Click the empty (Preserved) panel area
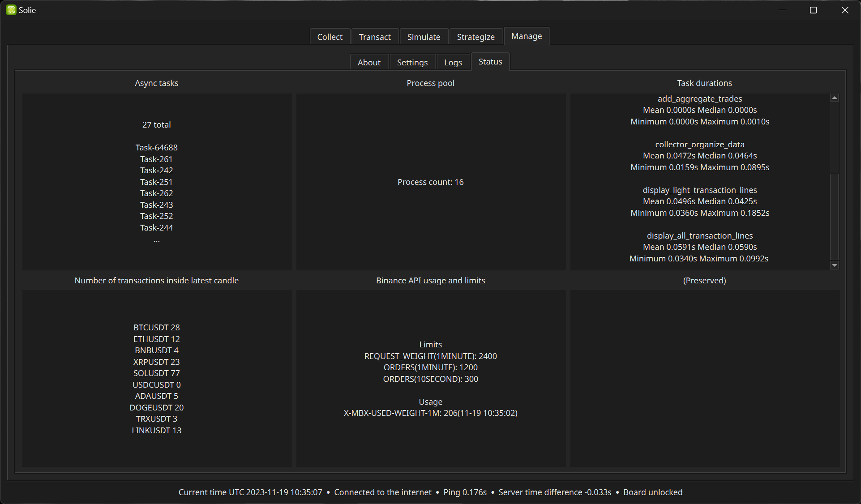 (704, 378)
